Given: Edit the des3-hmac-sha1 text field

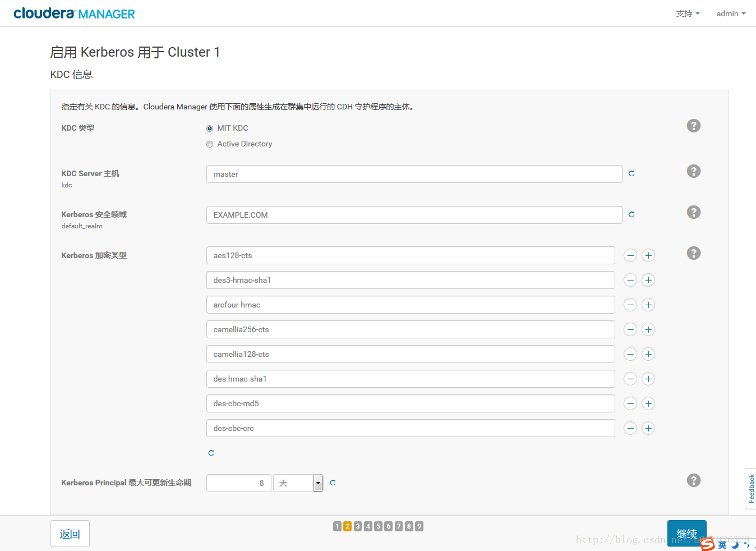Looking at the screenshot, I should coord(411,280).
